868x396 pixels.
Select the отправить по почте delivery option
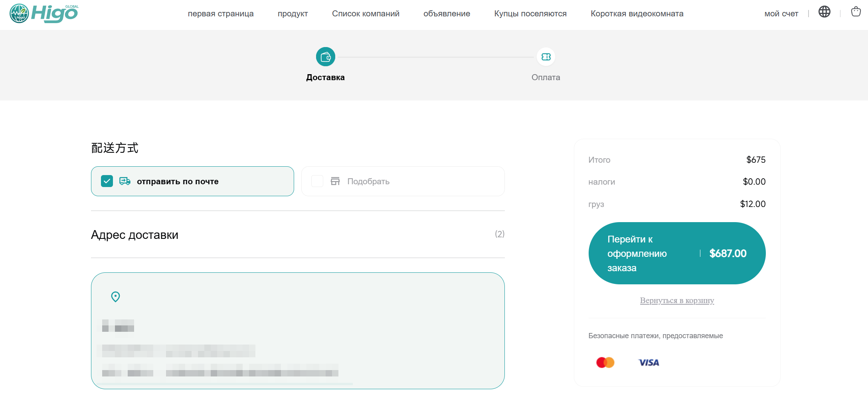[192, 181]
